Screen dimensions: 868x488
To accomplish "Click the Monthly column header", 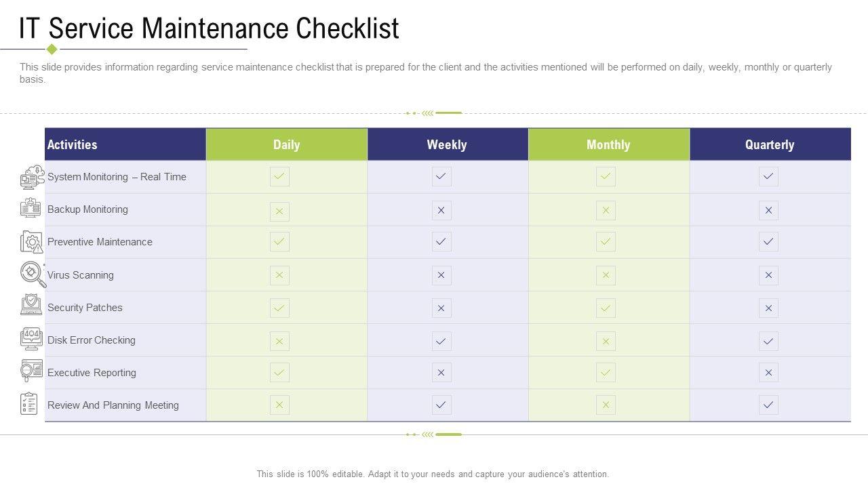I will coord(608,144).
